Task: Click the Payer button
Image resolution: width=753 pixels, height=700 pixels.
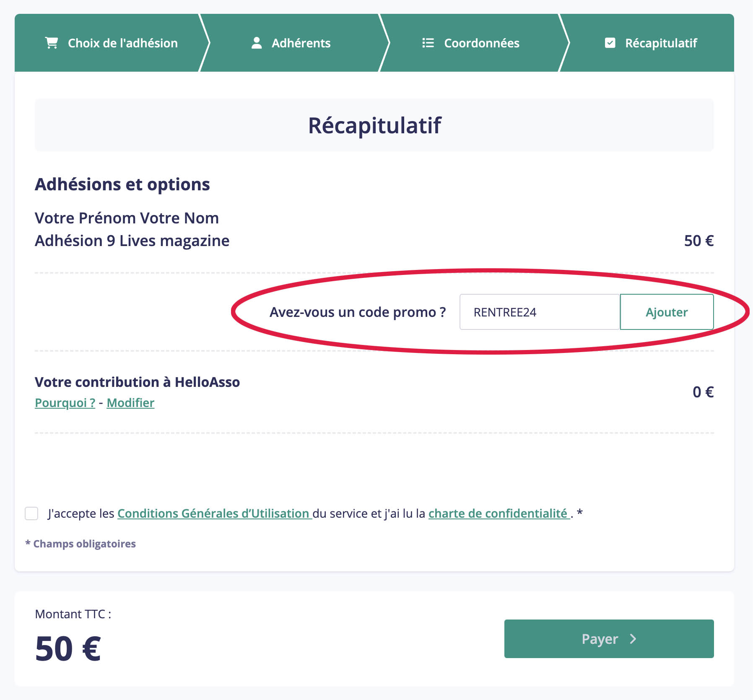Action: tap(609, 639)
